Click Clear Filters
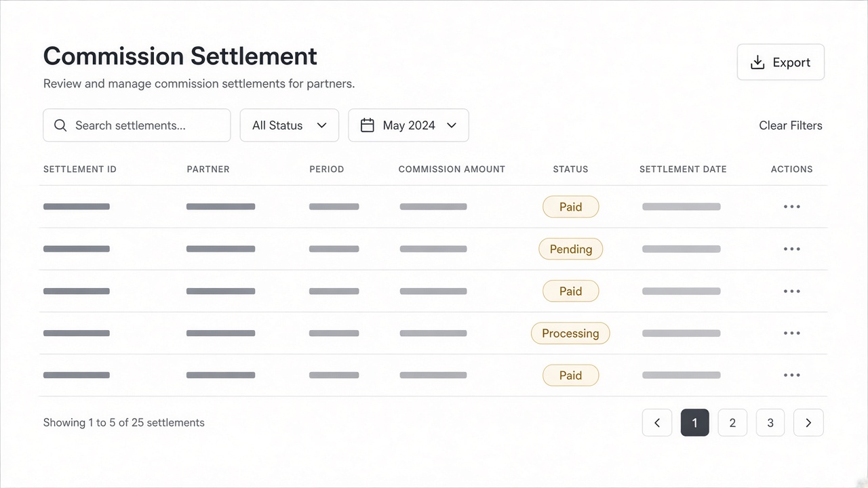Image resolution: width=868 pixels, height=488 pixels. point(791,125)
